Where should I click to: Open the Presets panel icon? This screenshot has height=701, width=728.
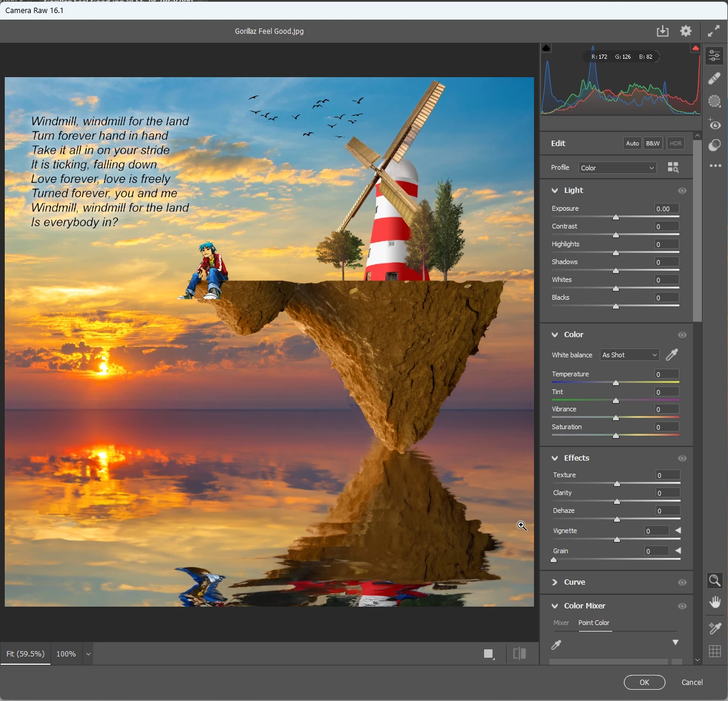click(714, 145)
